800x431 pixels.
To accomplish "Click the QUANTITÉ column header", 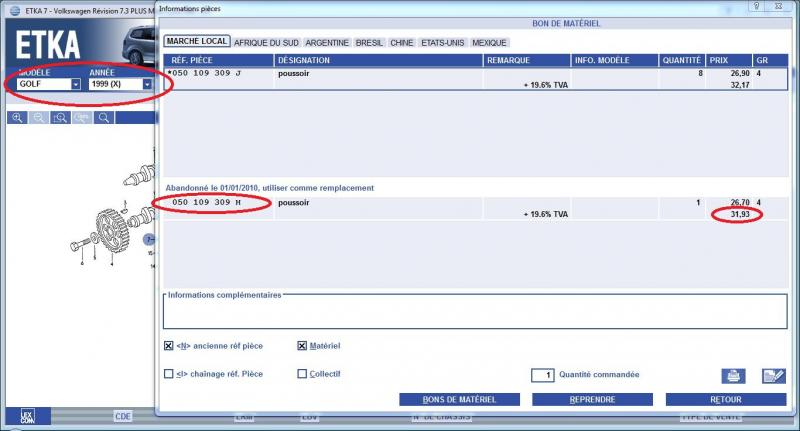I will 682,60.
